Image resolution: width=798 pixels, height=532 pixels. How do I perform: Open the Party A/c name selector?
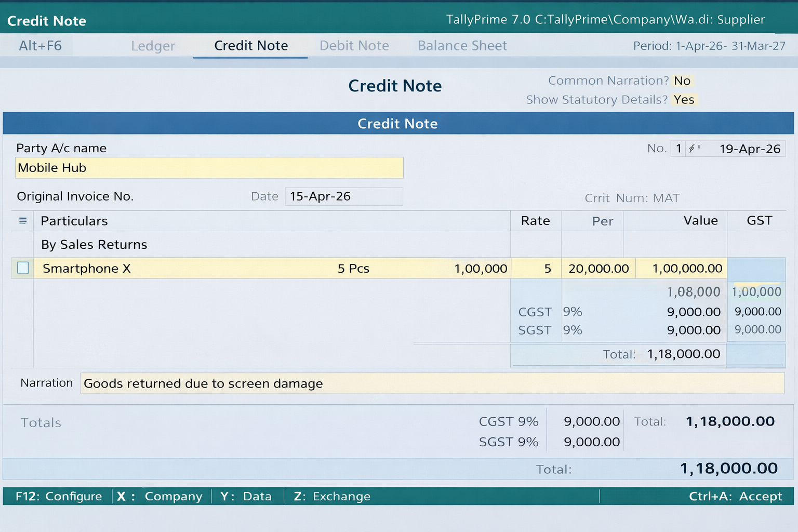pos(209,167)
